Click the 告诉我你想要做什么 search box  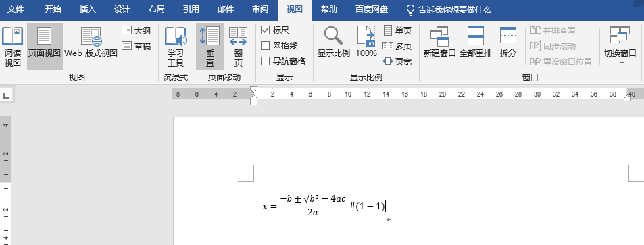(449, 10)
